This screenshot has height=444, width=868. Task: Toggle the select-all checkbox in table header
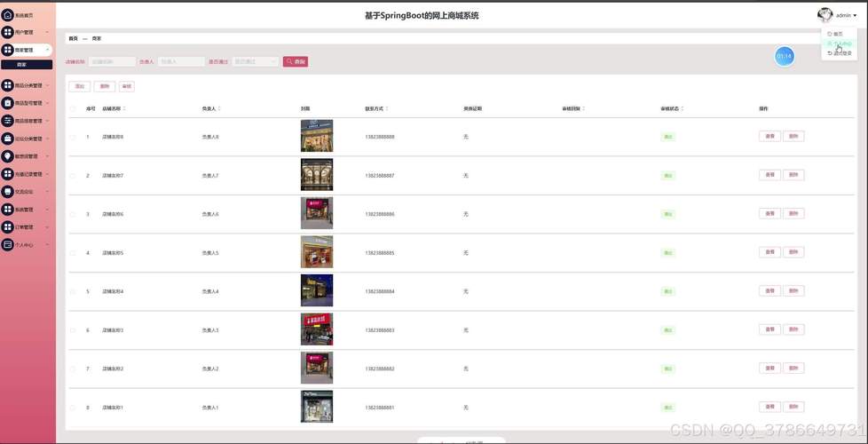[72, 109]
